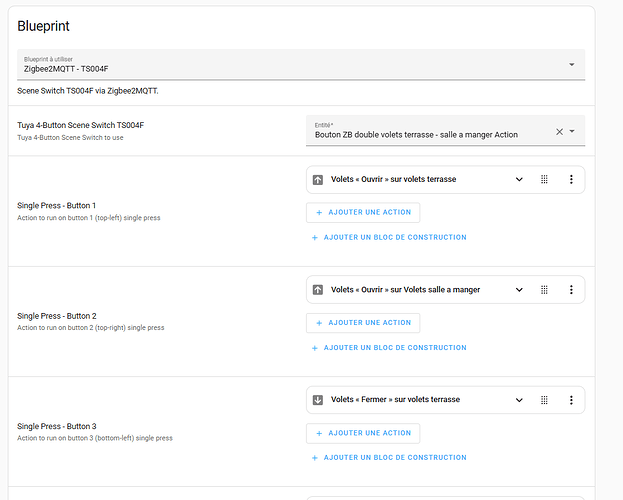The height and width of the screenshot is (500, 623).
Task: Expand the Ouvrir volets terrasse action
Action: 519,180
